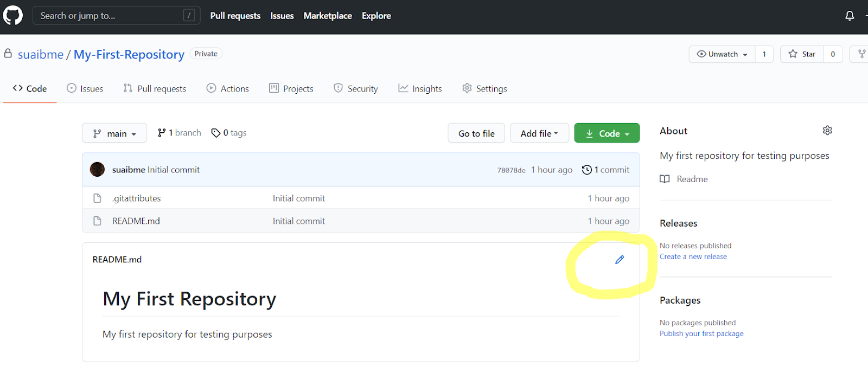
Task: Open the notifications bell
Action: 850,16
